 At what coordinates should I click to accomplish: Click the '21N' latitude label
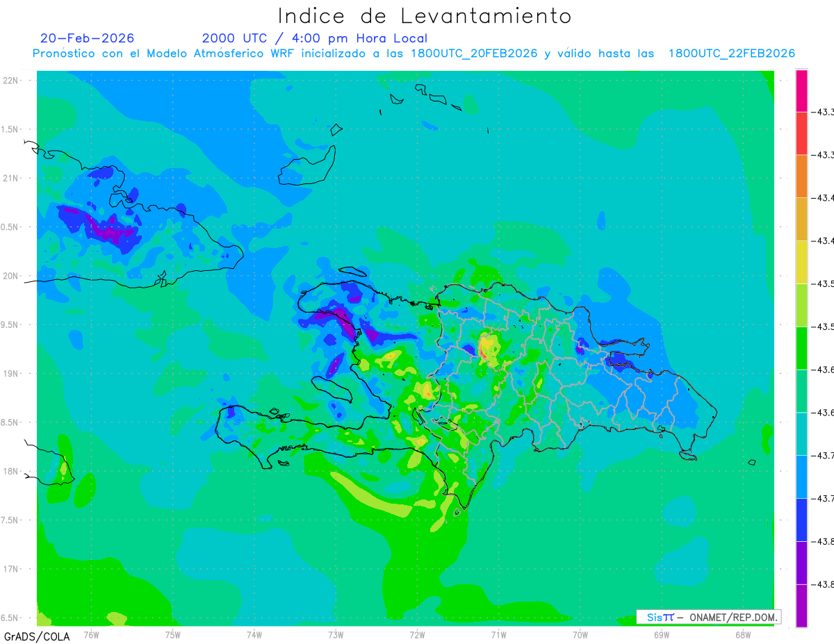(10, 178)
